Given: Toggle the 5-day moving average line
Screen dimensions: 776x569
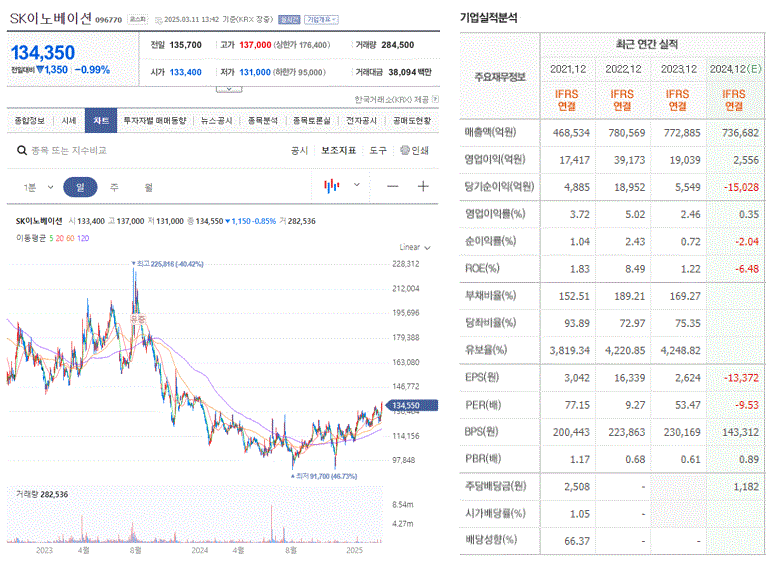Looking at the screenshot, I should 51,238.
